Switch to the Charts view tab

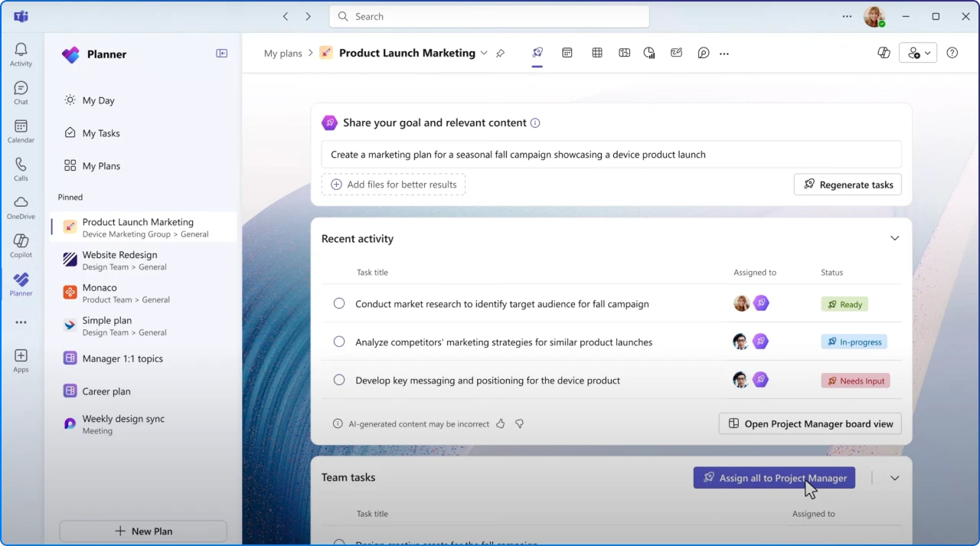click(649, 53)
